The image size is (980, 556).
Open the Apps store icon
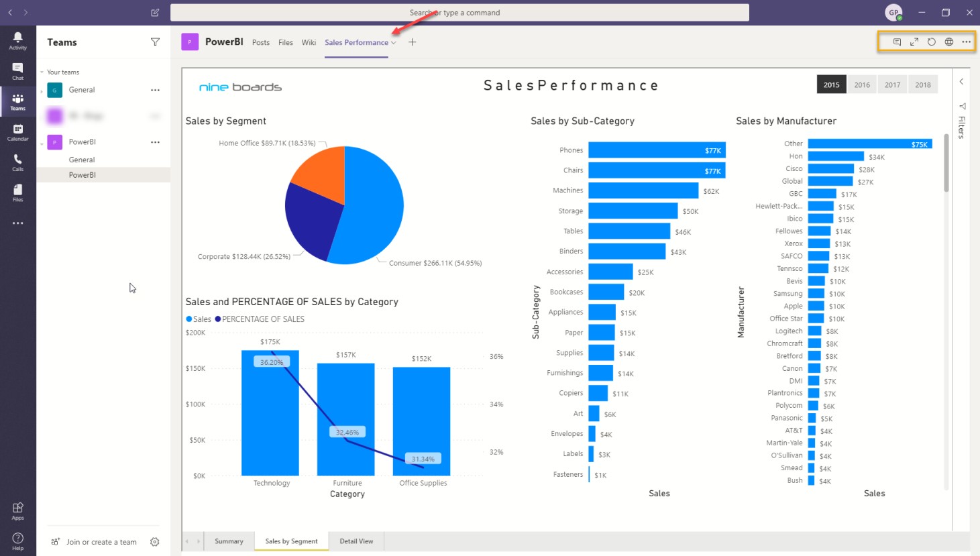[17, 511]
